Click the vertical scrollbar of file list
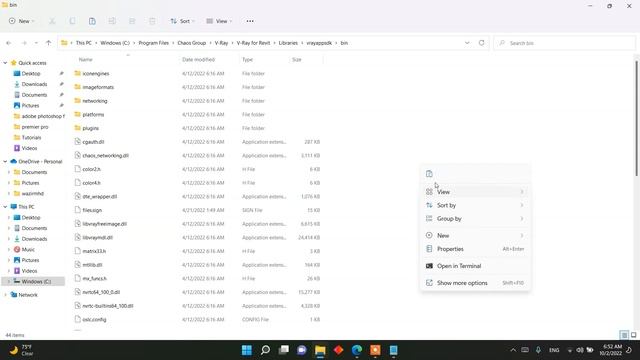 click(x=636, y=118)
